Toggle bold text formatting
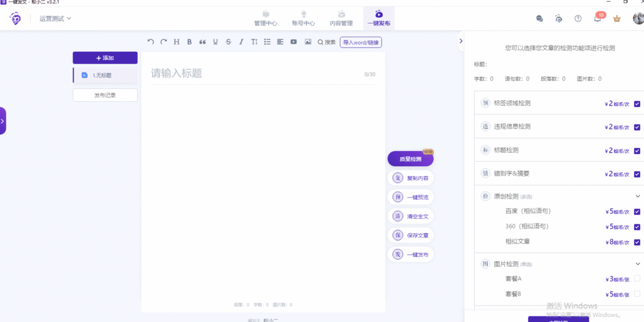Screen dimensions: 644x322 pyautogui.click(x=189, y=42)
